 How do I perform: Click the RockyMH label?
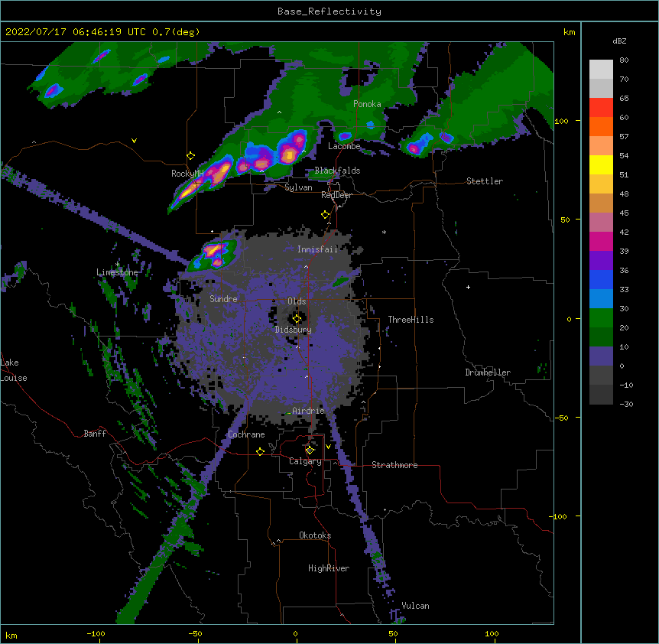(x=187, y=173)
